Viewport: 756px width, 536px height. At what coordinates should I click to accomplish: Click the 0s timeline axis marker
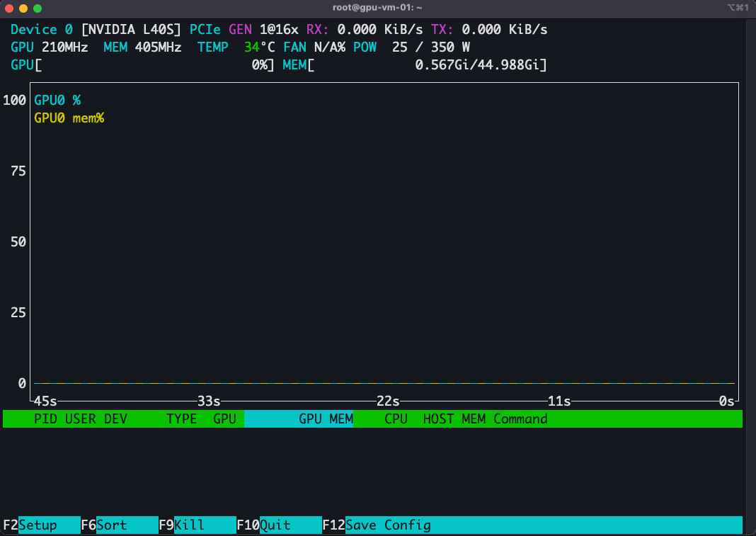point(726,401)
